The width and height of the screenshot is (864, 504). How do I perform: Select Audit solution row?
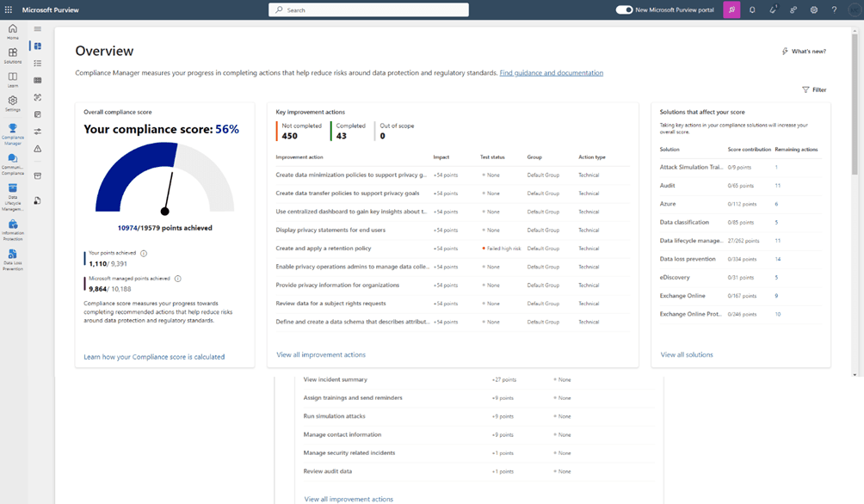coord(741,186)
